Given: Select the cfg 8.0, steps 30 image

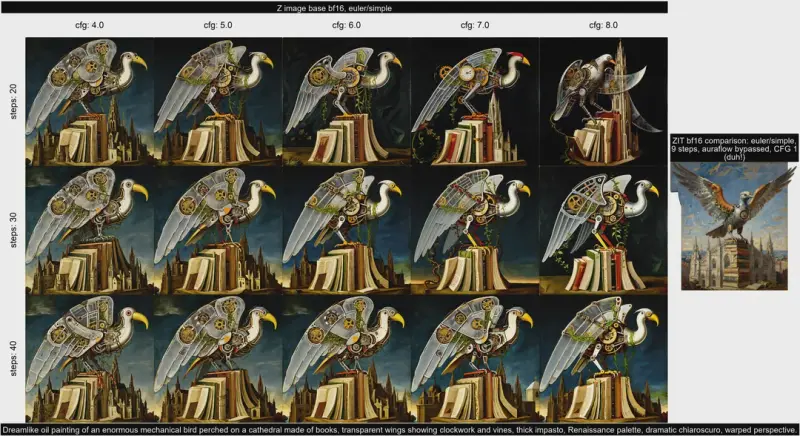Looking at the screenshot, I should 603,229.
